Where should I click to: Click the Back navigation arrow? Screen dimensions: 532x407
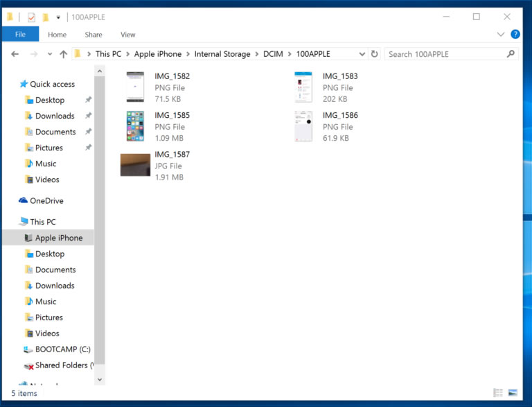coord(15,54)
